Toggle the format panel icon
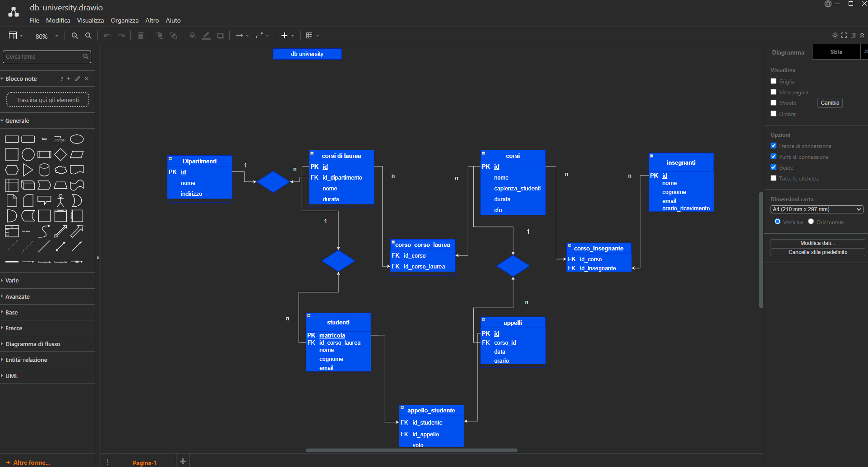The height and width of the screenshot is (467, 868). tap(853, 35)
